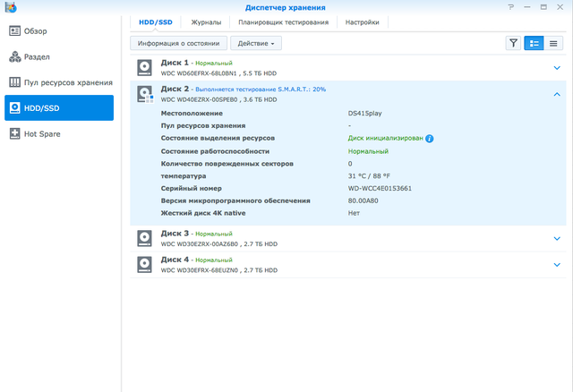
Task: Select the Диск 1 title
Action: [x=175, y=63]
